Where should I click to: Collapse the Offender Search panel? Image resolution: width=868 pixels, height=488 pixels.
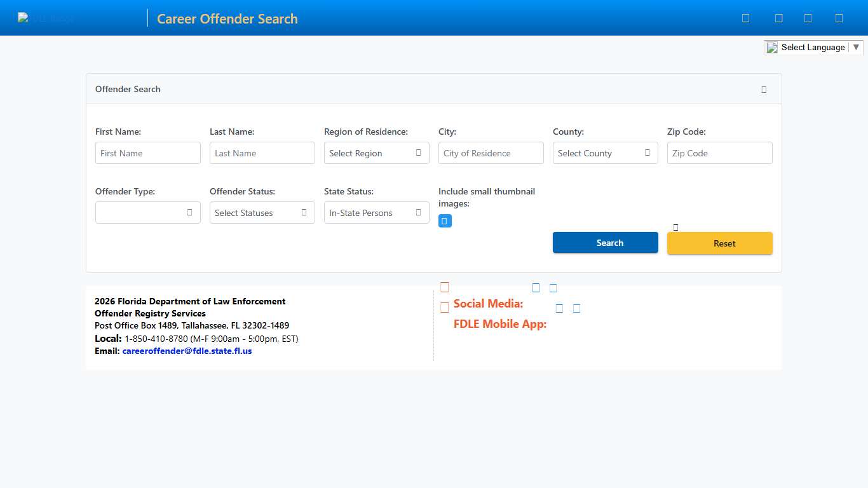(764, 90)
